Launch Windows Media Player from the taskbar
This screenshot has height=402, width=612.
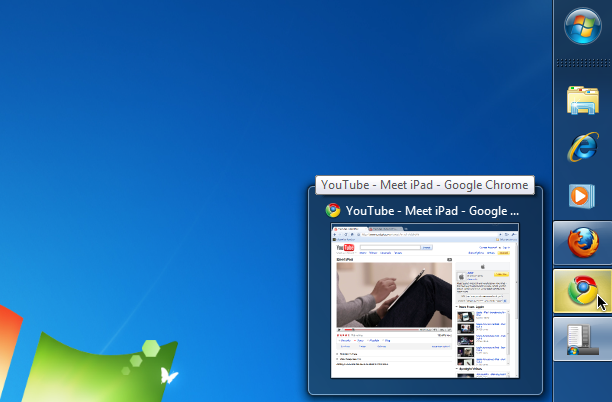tap(582, 196)
